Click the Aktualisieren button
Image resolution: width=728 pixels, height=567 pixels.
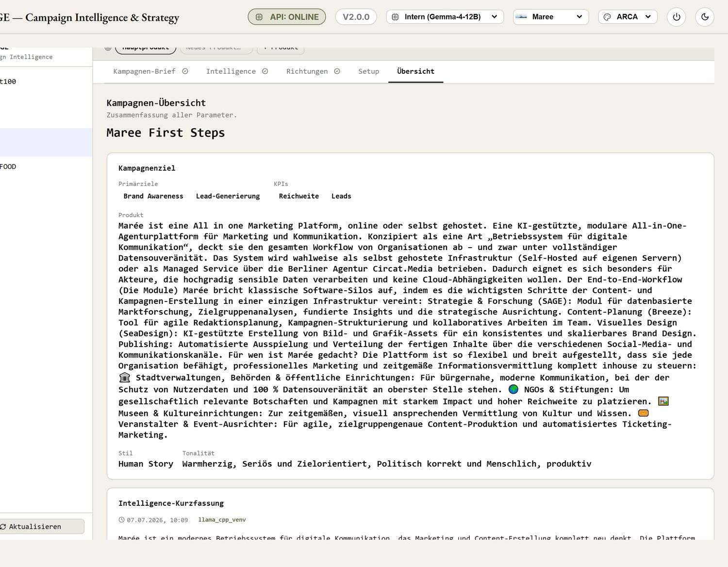click(41, 527)
